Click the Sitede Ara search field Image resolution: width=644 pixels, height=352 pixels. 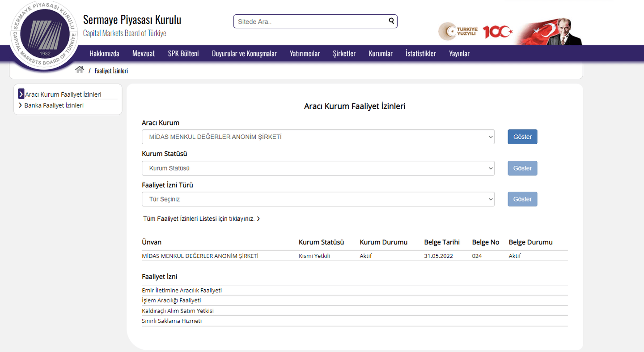[311, 21]
